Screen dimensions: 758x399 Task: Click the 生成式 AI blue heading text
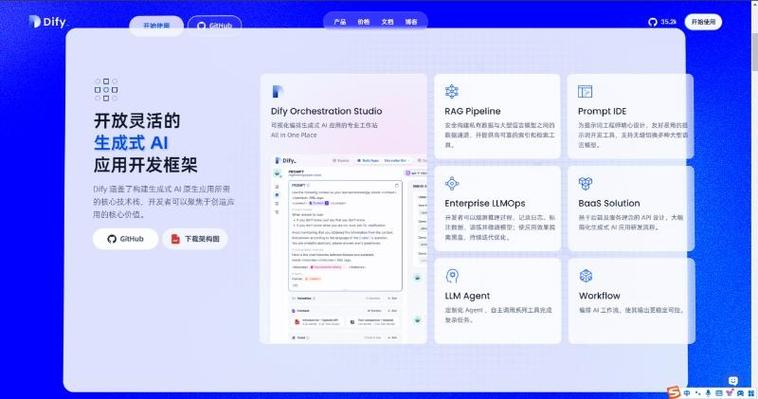(131, 143)
